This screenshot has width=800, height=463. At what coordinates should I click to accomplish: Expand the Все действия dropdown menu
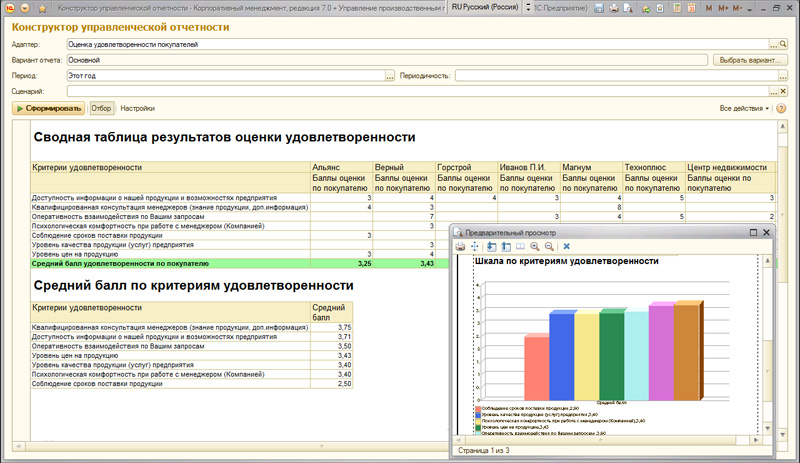coord(745,108)
